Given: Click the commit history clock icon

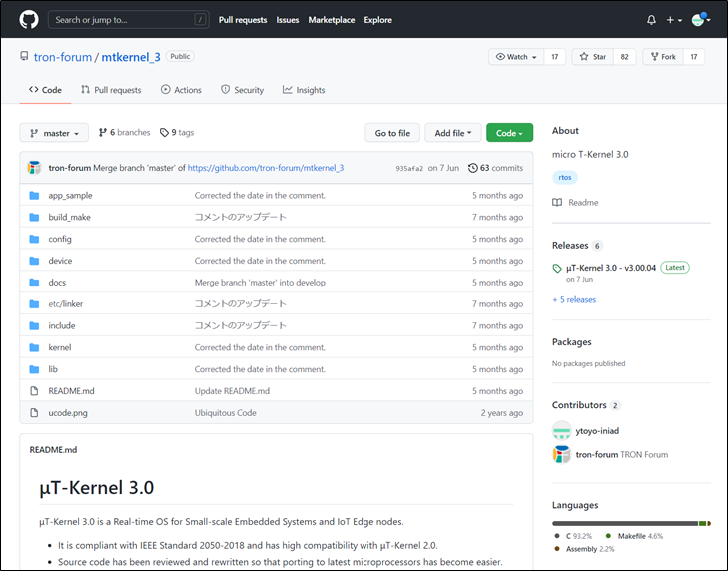Looking at the screenshot, I should 473,168.
